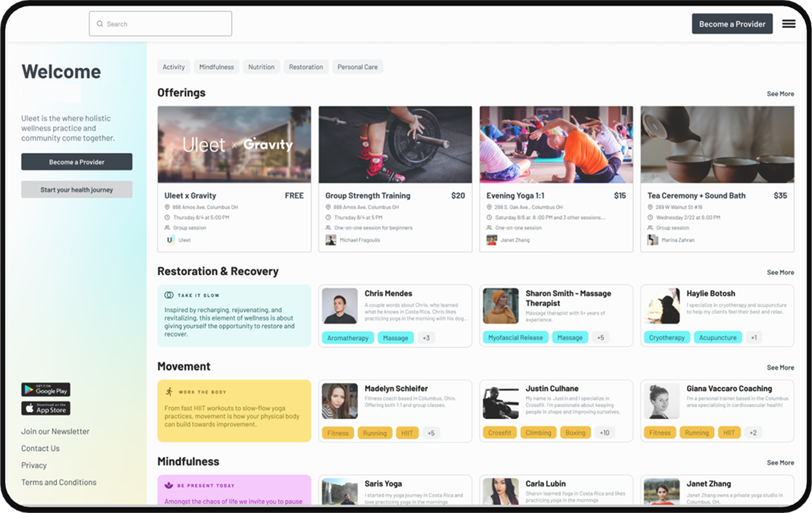Click the search magnifier icon
The width and height of the screenshot is (812, 513).
pos(100,24)
